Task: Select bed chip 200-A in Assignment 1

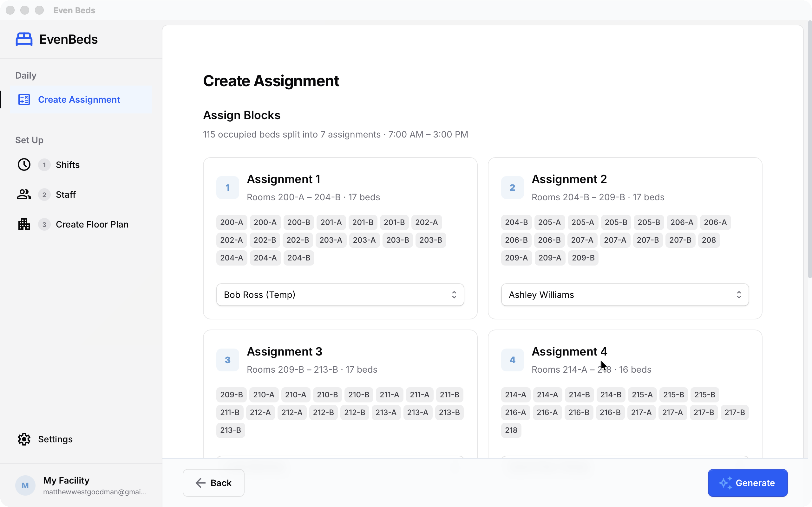Action: (231, 222)
